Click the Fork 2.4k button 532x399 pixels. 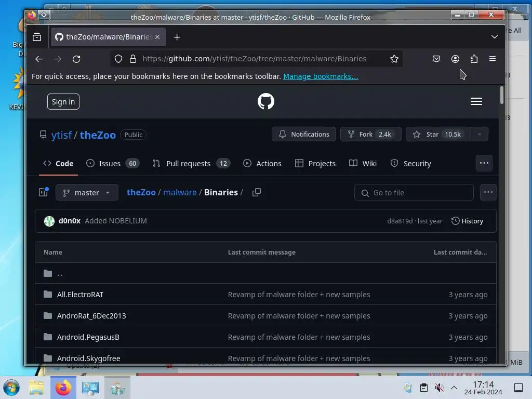click(x=371, y=134)
